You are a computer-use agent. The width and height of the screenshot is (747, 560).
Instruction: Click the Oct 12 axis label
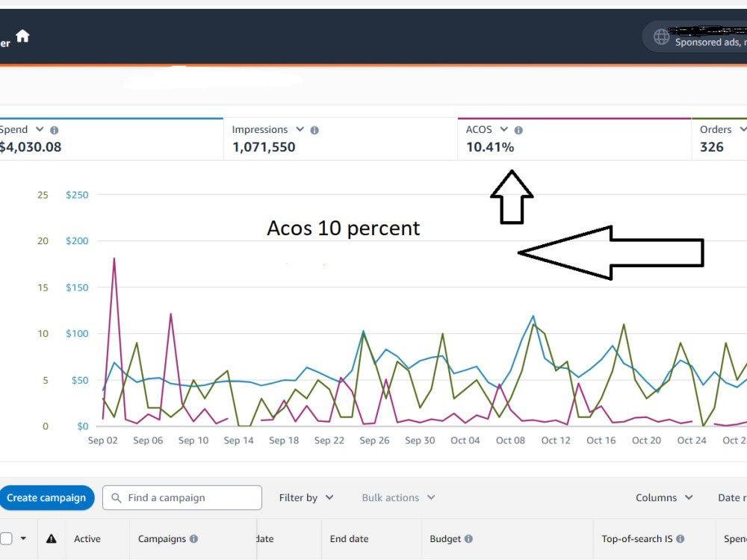click(556, 441)
